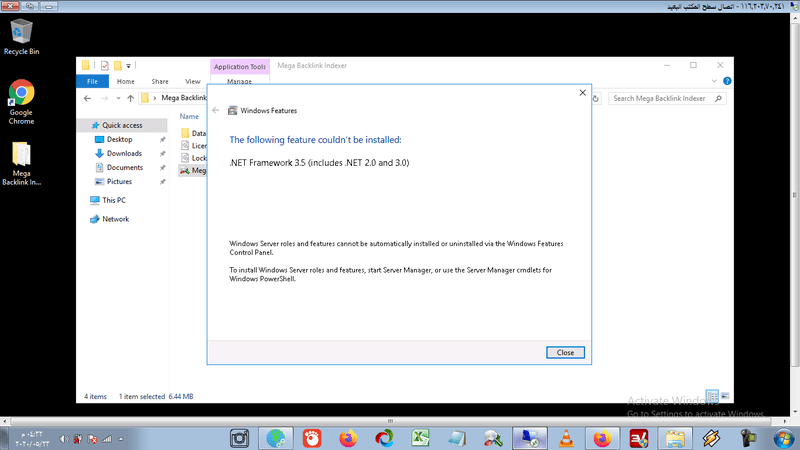
Task: Open the Remote Desktop Connection taskbar icon
Action: (x=530, y=438)
